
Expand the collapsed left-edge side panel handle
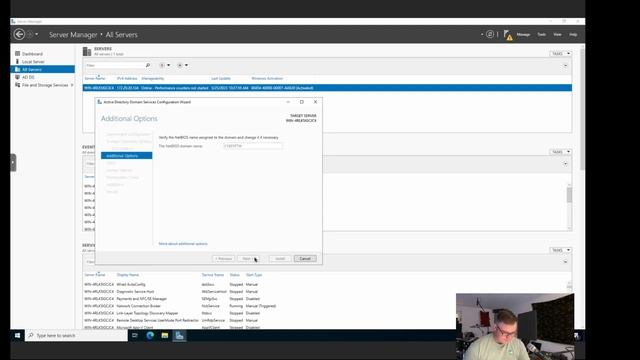[13, 162]
